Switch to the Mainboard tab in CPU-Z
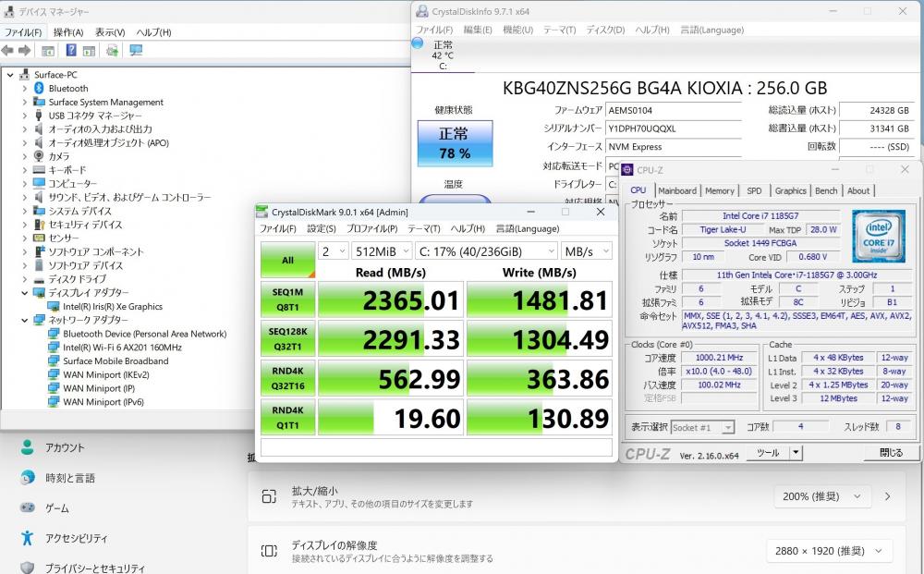 [x=677, y=190]
